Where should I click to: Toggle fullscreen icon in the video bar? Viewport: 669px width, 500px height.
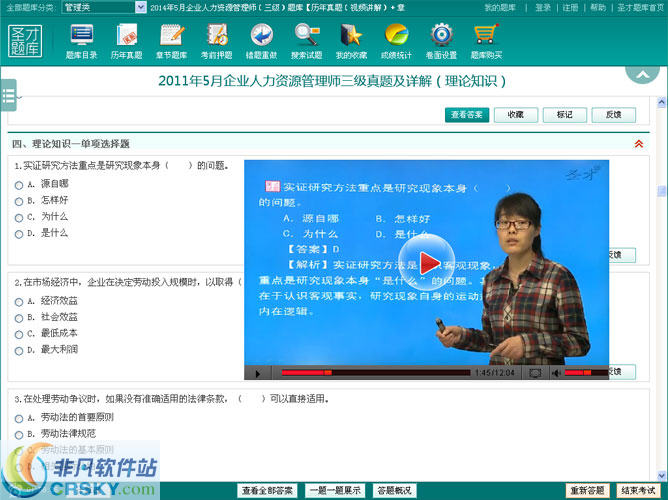point(535,373)
